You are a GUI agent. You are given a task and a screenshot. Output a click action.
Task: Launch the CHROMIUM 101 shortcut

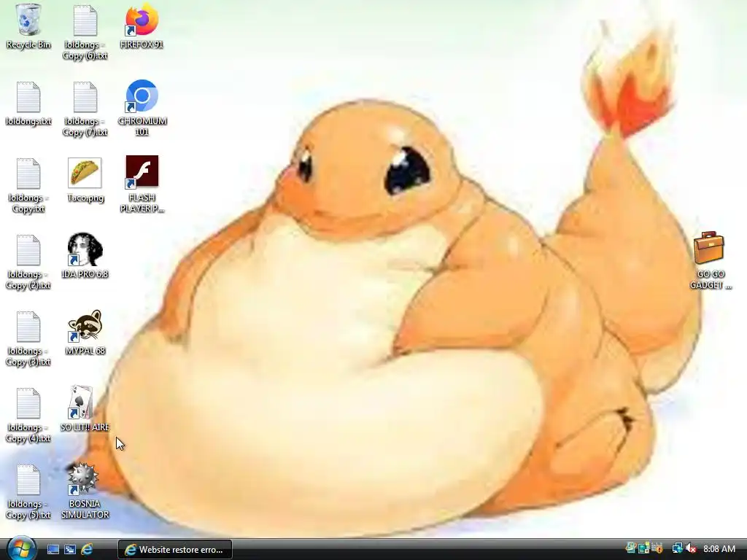click(x=142, y=108)
